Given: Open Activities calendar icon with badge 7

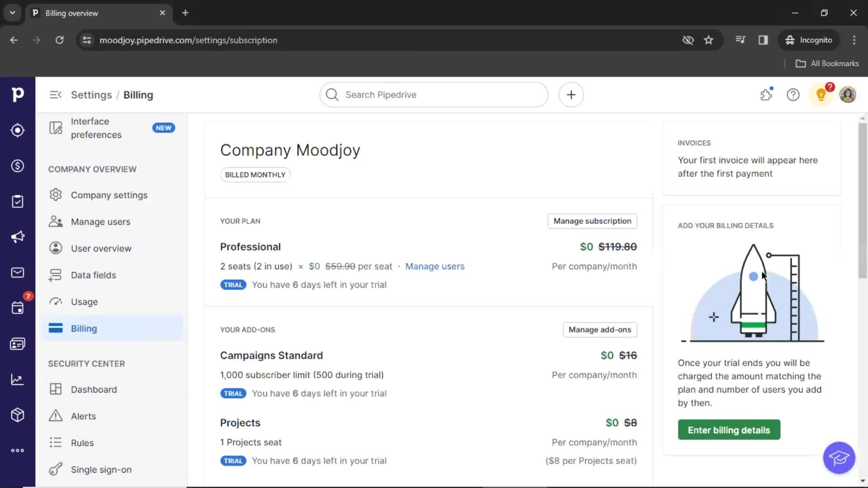Looking at the screenshot, I should 18,308.
